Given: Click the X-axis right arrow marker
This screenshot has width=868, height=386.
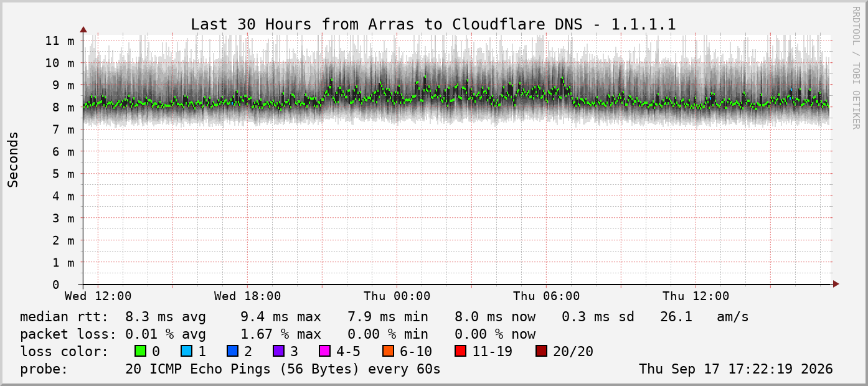Looking at the screenshot, I should click(836, 284).
